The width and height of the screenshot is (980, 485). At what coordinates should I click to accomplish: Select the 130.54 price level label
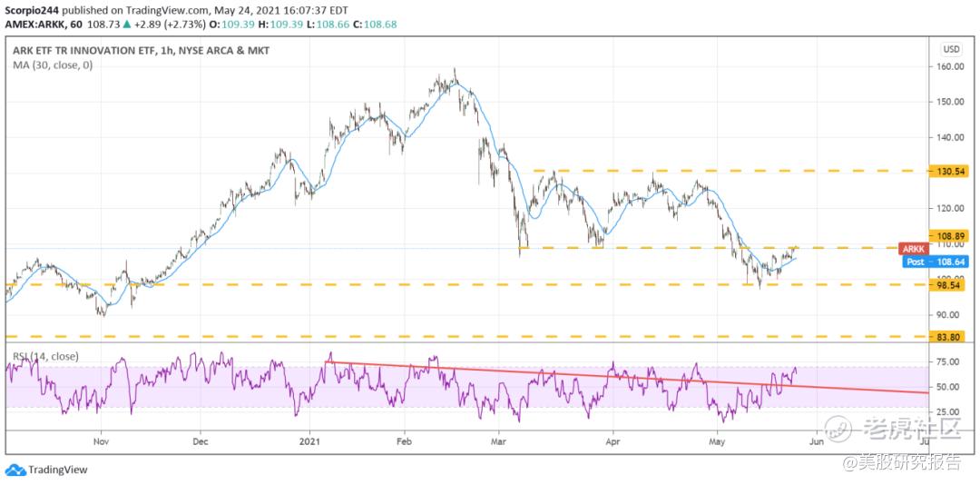[949, 171]
